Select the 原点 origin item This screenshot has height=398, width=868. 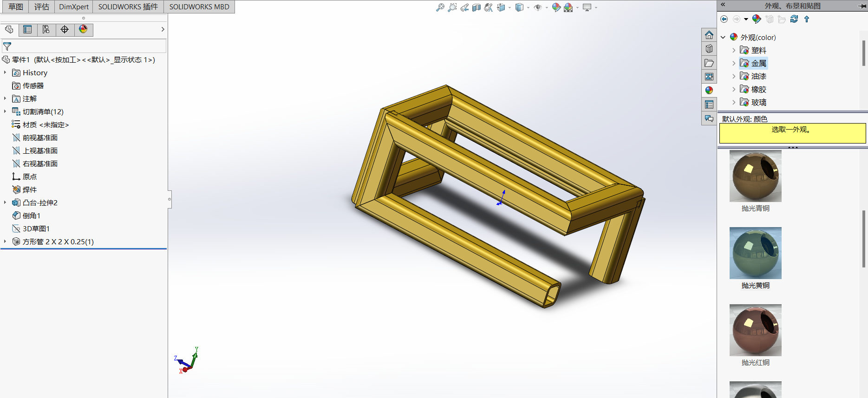click(24, 177)
